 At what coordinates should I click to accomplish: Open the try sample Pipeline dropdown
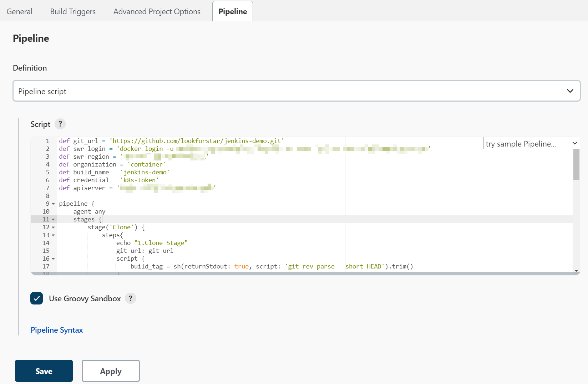pyautogui.click(x=531, y=143)
